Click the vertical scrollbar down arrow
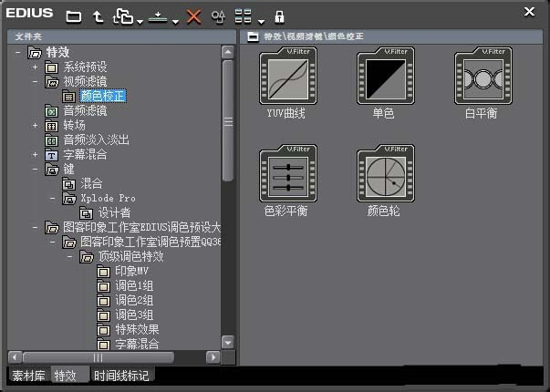 click(x=228, y=342)
